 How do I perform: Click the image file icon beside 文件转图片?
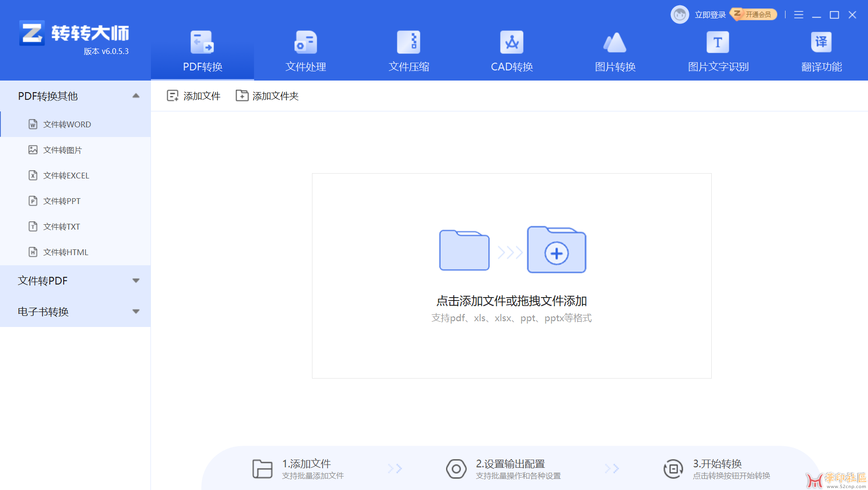point(33,150)
